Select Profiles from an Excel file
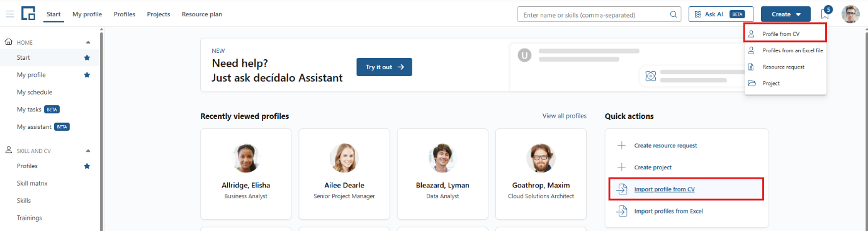 click(x=785, y=50)
